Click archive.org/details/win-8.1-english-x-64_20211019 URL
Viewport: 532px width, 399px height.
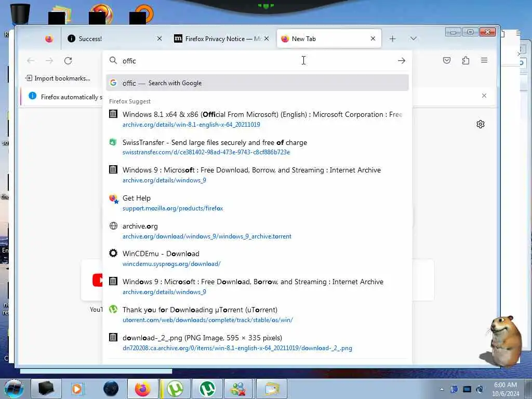191,125
